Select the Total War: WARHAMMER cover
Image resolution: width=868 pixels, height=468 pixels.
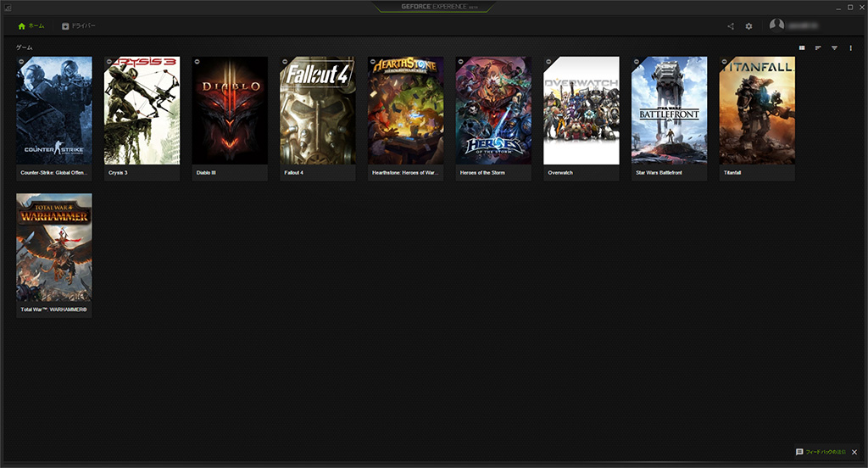coord(54,247)
